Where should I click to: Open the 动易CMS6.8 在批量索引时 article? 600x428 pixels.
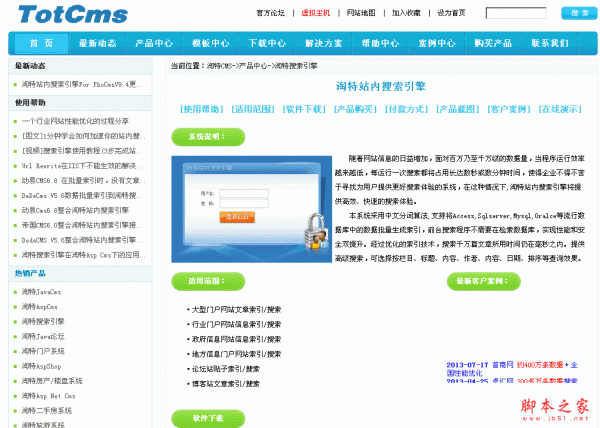(83, 181)
